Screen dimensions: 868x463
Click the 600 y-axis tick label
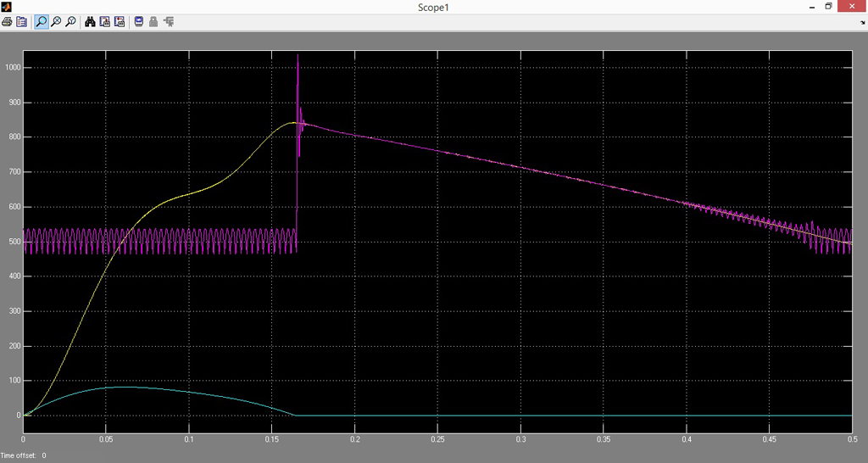(x=14, y=207)
